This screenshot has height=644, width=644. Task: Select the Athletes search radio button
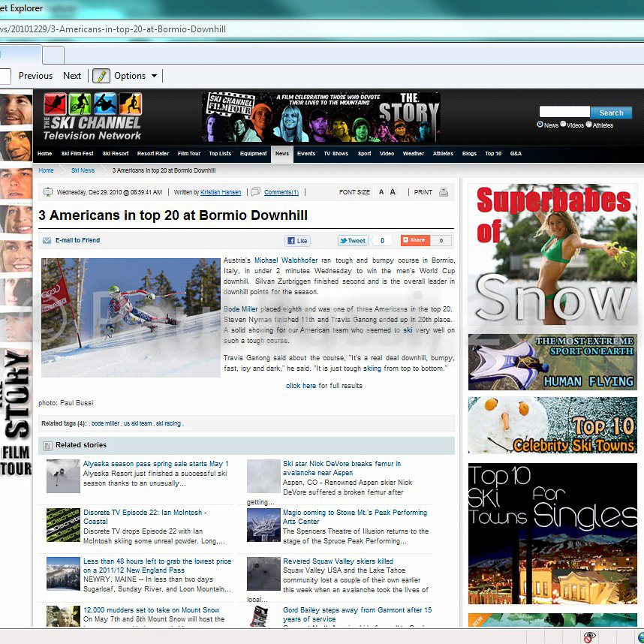pyautogui.click(x=588, y=125)
